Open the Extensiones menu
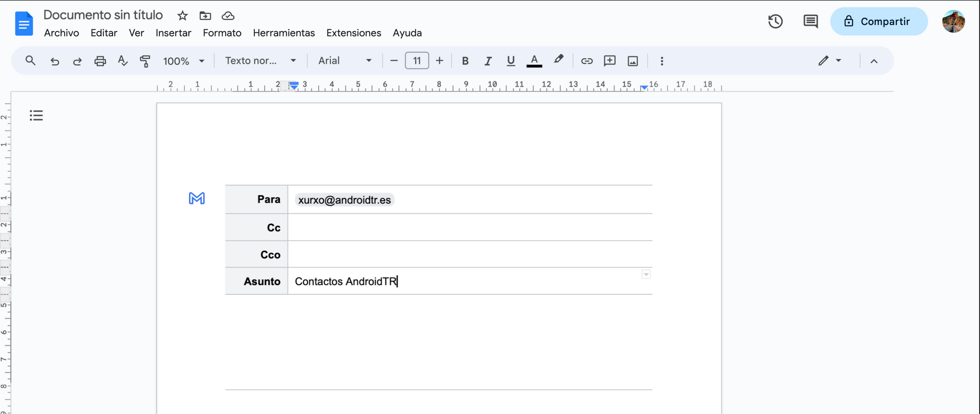Viewport: 980px width, 414px height. click(x=354, y=33)
